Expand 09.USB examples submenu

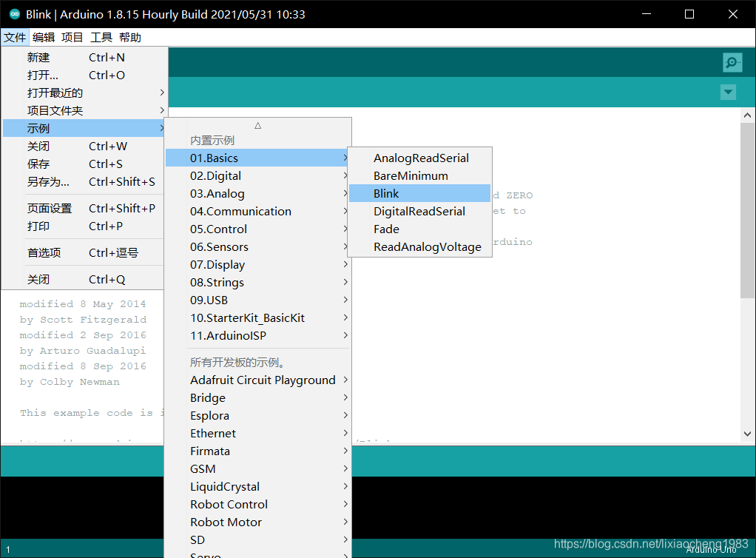pyautogui.click(x=257, y=300)
